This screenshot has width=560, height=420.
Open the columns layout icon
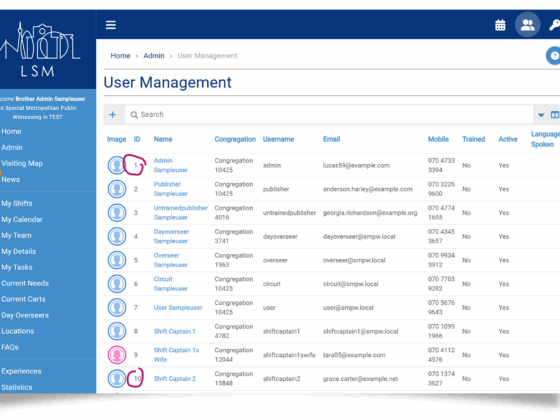point(555,115)
